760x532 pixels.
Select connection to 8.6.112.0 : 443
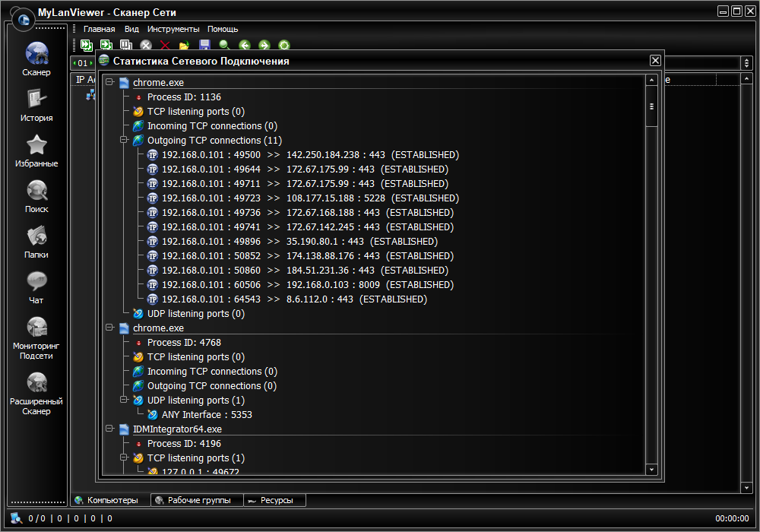point(294,299)
